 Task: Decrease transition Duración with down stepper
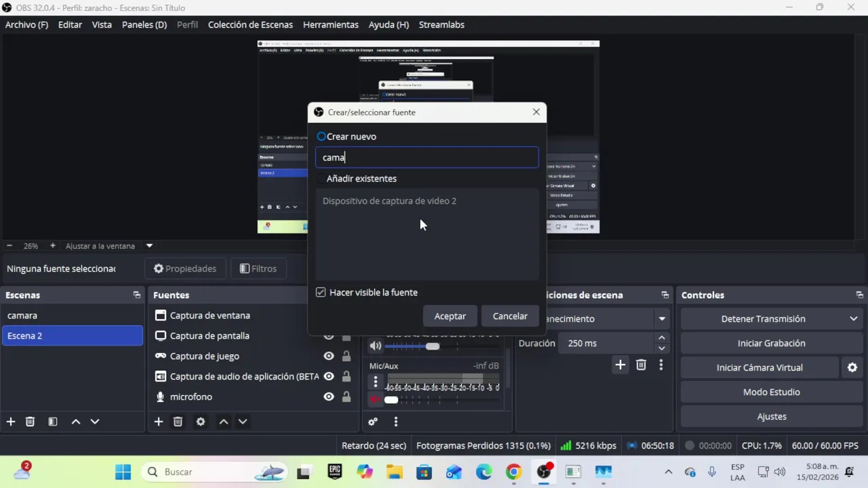pyautogui.click(x=662, y=348)
